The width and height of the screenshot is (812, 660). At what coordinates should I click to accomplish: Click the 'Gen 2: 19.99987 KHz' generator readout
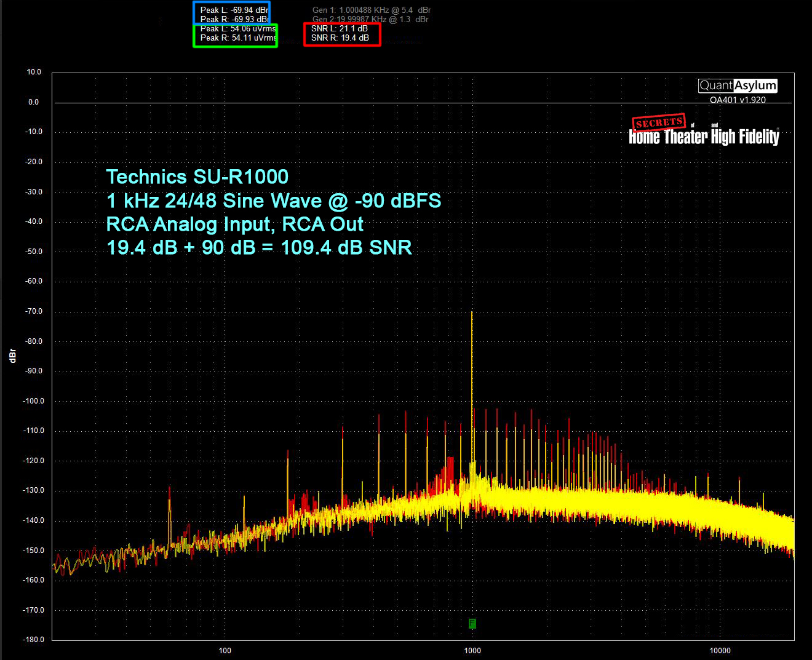pyautogui.click(x=370, y=19)
